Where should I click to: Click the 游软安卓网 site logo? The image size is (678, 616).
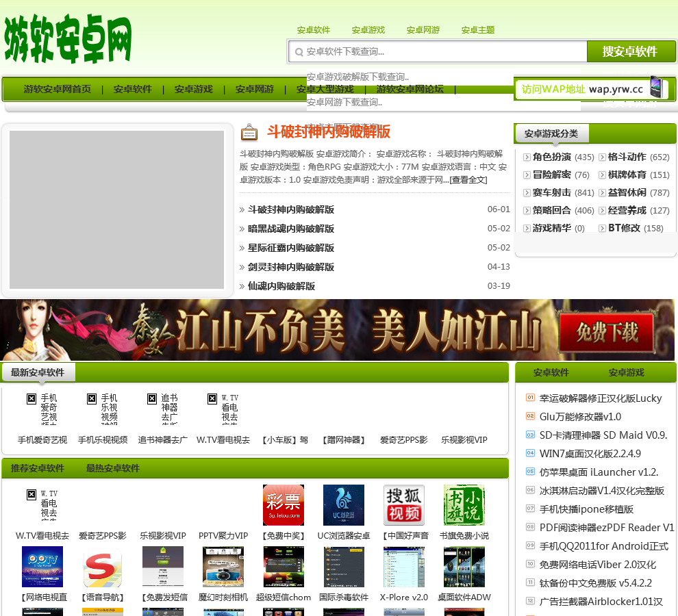click(x=68, y=39)
